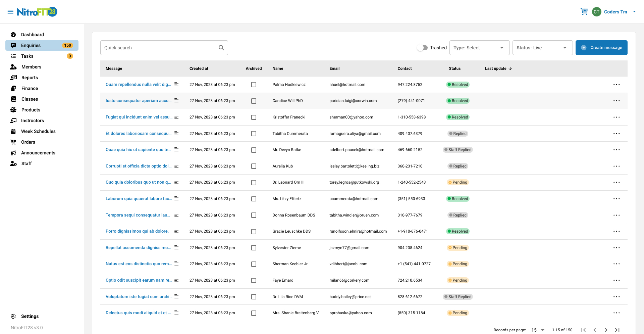This screenshot has height=334, width=644.
Task: Select the Tasks sidebar icon
Action: point(13,56)
